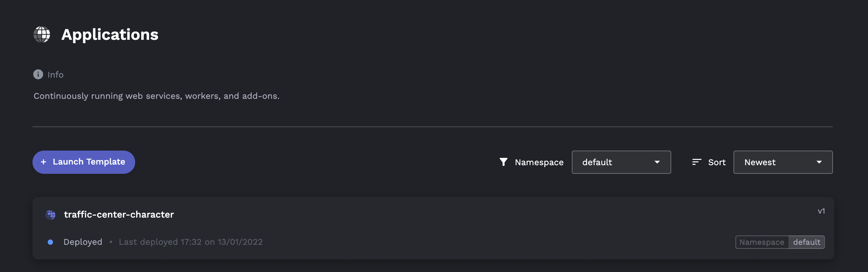Click the sort lines icon
This screenshot has width=868, height=272.
click(x=696, y=162)
